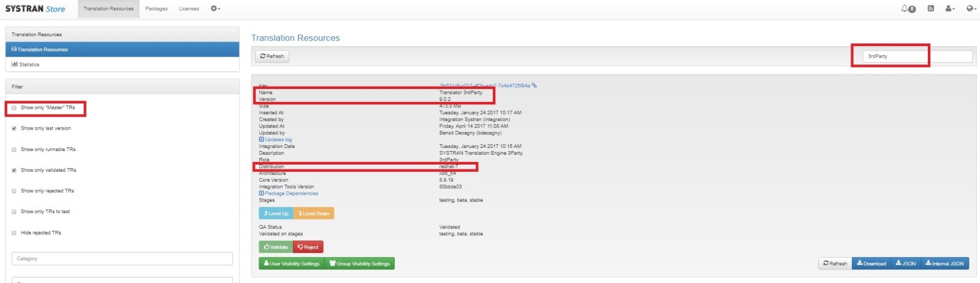
Task: Enable Hide rejected TRs checkbox
Action: pos(14,233)
